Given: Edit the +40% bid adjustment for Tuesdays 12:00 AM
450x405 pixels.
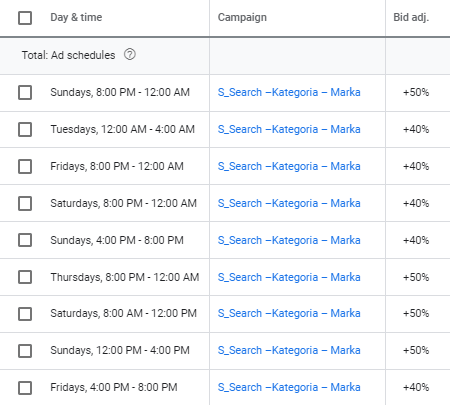Looking at the screenshot, I should pyautogui.click(x=416, y=129).
